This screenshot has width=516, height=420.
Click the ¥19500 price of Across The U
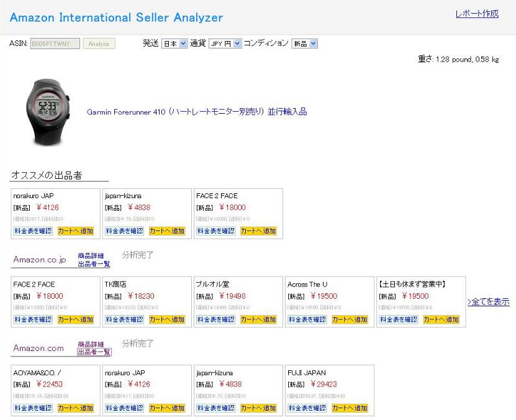click(x=324, y=296)
